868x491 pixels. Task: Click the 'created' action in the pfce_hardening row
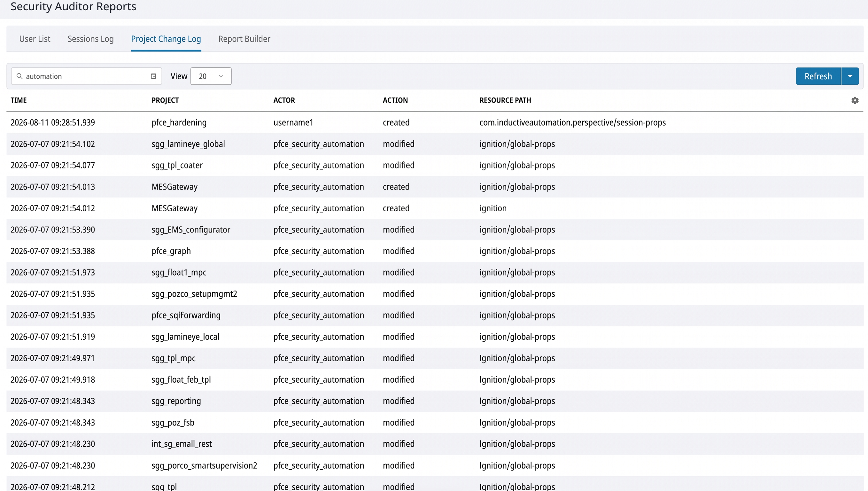(x=396, y=122)
